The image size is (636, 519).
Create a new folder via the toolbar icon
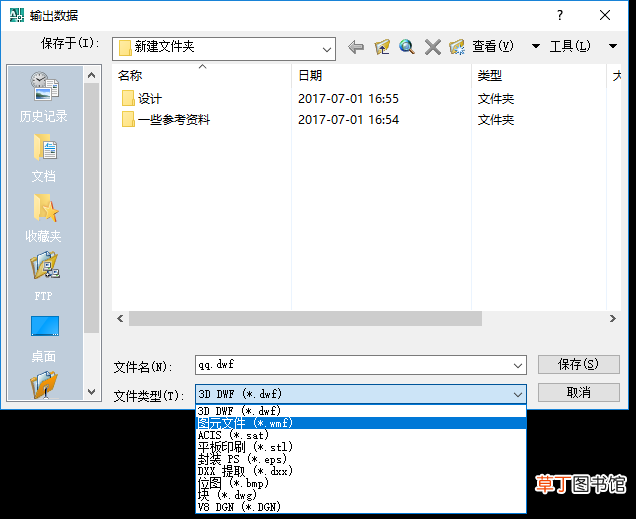click(x=457, y=47)
